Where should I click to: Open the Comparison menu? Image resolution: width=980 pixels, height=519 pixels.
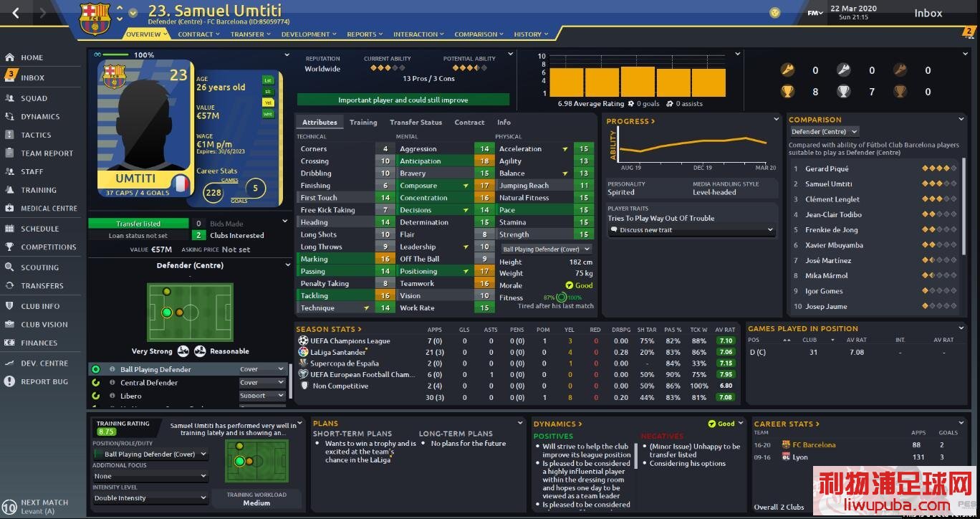pyautogui.click(x=479, y=34)
